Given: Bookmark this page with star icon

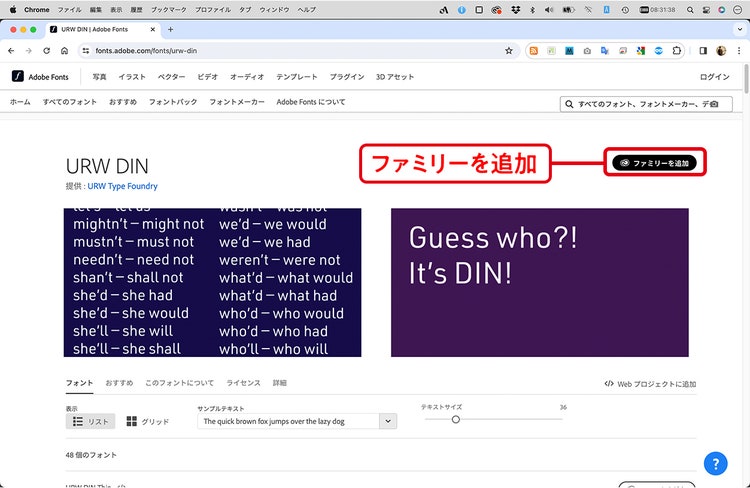Looking at the screenshot, I should [508, 51].
